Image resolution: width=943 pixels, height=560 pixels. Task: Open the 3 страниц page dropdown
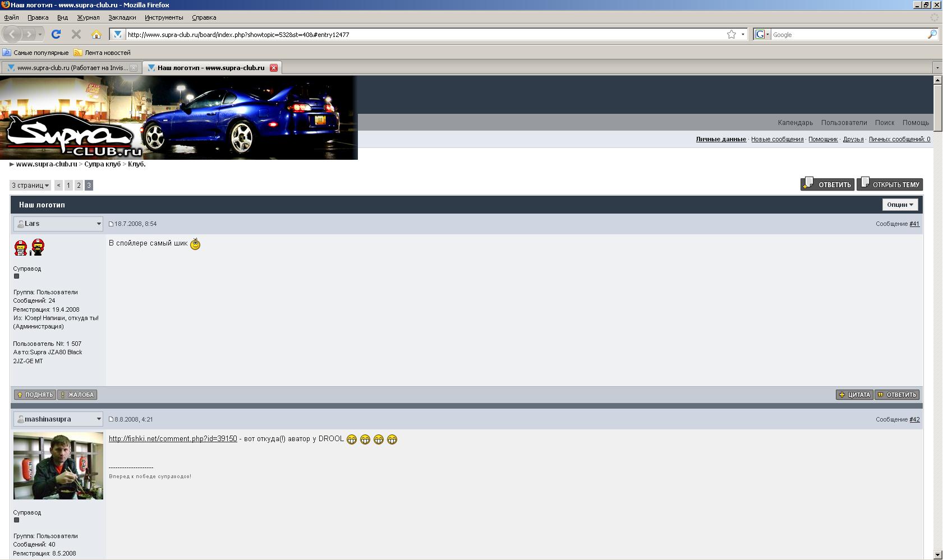[x=30, y=186]
